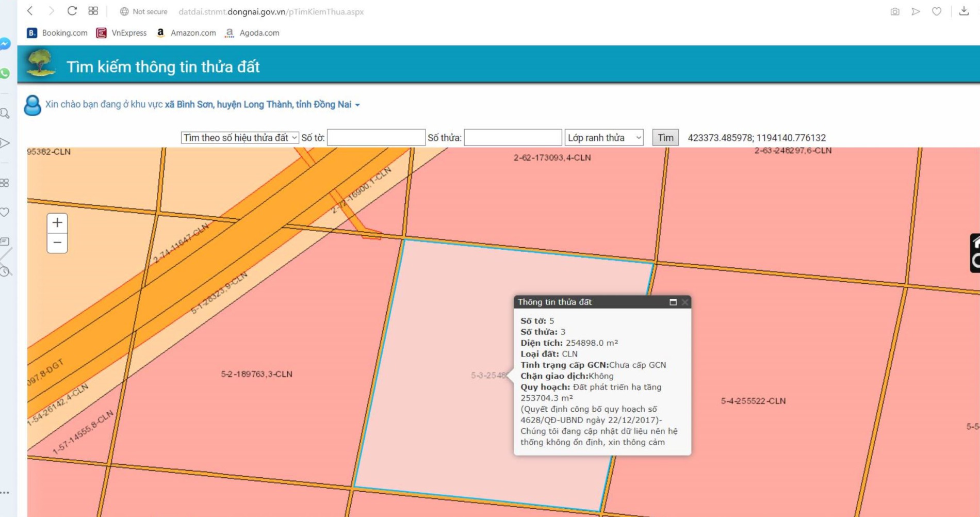Select parcel labeled 5-4-255522-CLN
980x517 pixels.
(753, 401)
